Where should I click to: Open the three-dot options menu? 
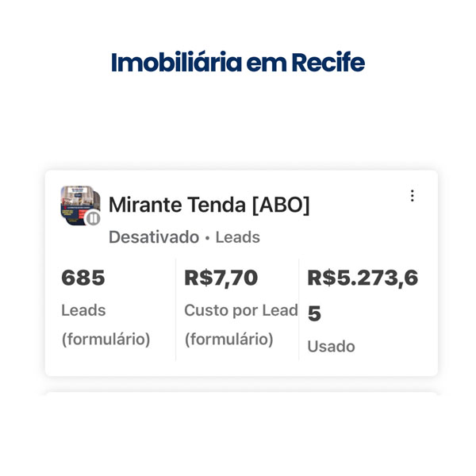pyautogui.click(x=412, y=196)
